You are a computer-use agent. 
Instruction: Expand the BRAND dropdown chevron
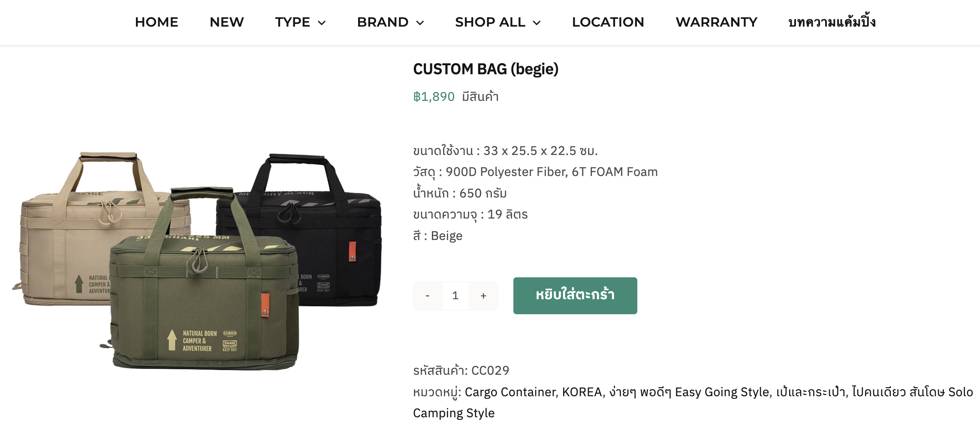pyautogui.click(x=420, y=23)
